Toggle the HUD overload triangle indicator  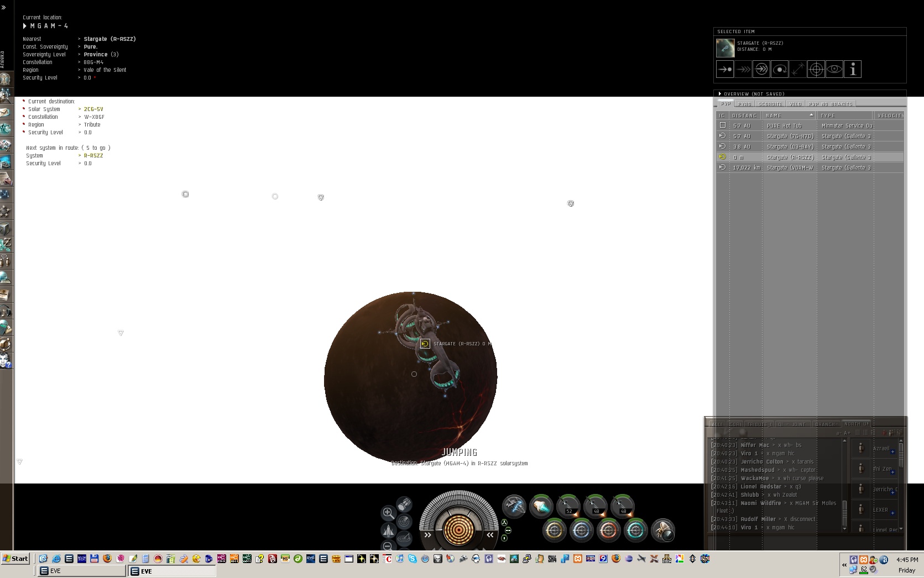click(x=504, y=522)
